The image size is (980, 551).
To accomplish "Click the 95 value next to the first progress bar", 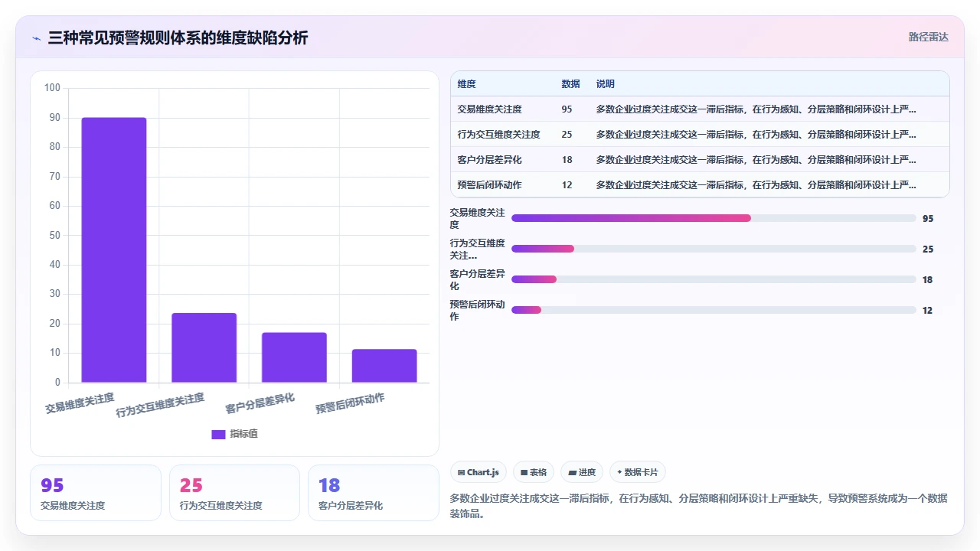I will click(x=928, y=218).
